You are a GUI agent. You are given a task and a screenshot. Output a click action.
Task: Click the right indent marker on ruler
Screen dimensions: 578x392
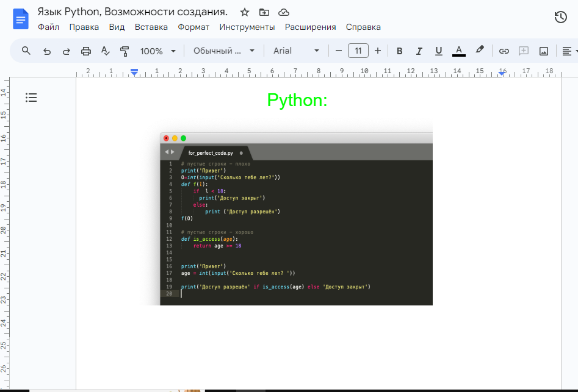[501, 73]
